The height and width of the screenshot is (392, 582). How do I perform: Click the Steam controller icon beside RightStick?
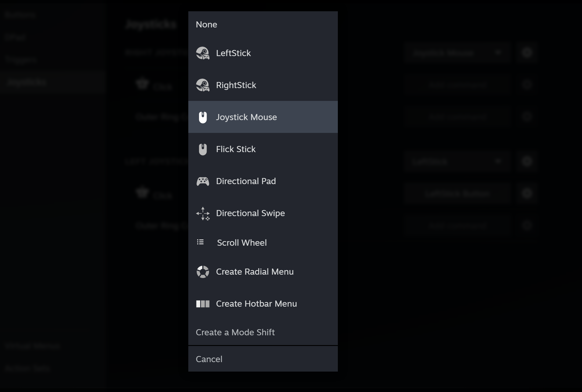203,85
